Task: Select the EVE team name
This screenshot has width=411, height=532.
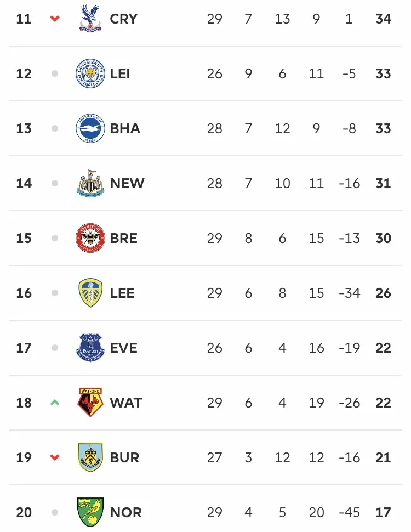Action: point(123,348)
